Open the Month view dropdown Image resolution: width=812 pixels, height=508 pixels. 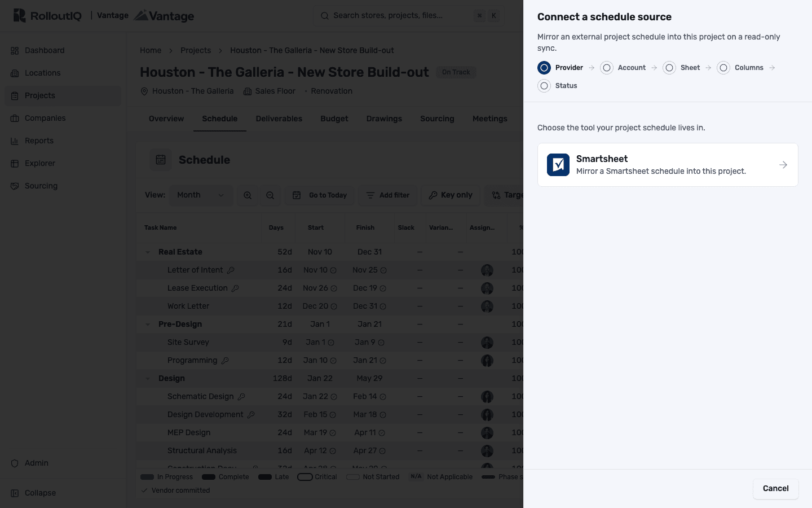pyautogui.click(x=201, y=195)
